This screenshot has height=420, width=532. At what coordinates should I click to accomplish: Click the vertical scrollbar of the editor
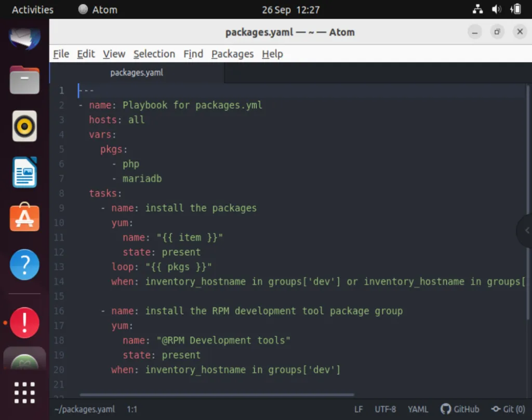[528, 202]
